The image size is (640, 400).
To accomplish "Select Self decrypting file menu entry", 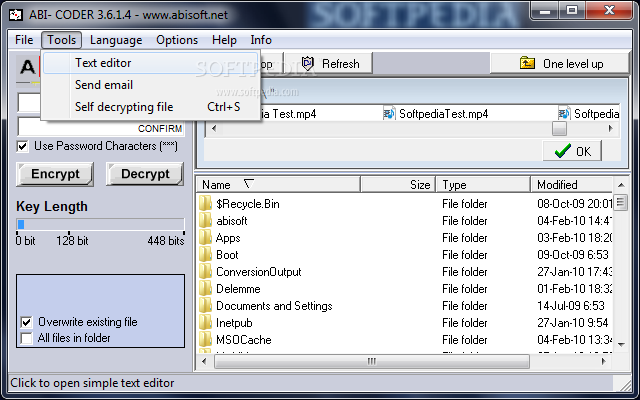I will coord(151,107).
